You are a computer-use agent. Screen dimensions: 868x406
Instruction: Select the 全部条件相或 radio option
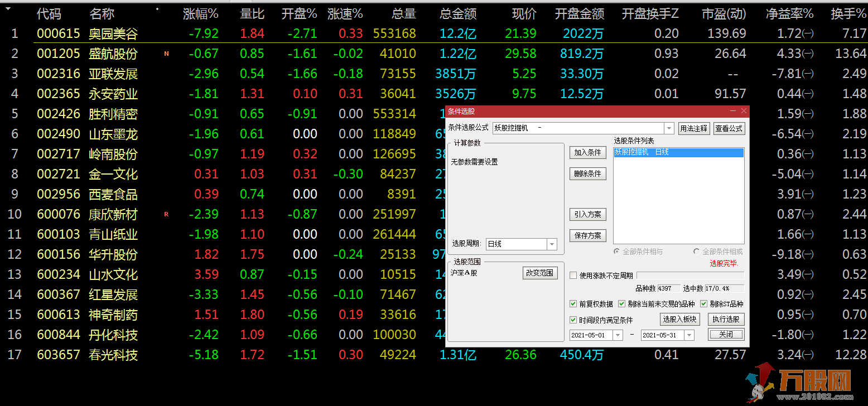(696, 252)
